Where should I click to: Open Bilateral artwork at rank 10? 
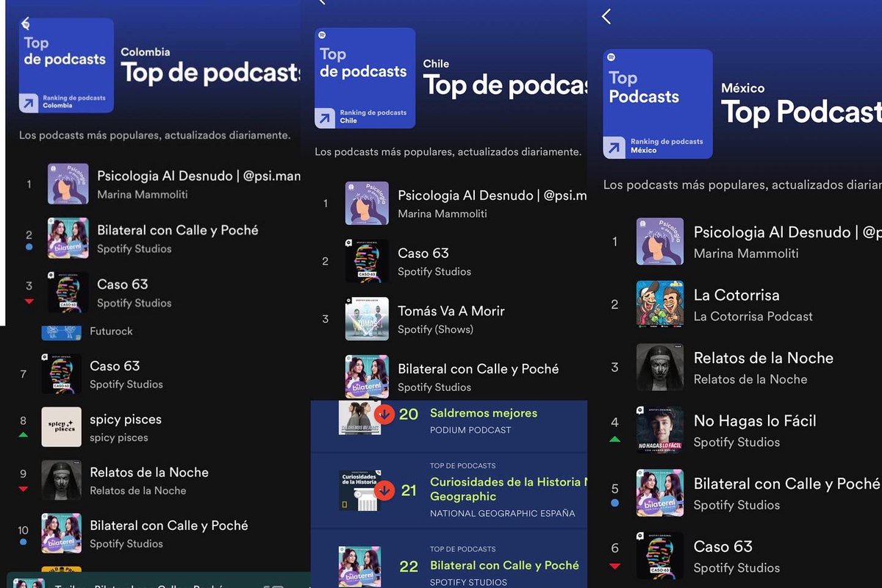click(x=61, y=534)
